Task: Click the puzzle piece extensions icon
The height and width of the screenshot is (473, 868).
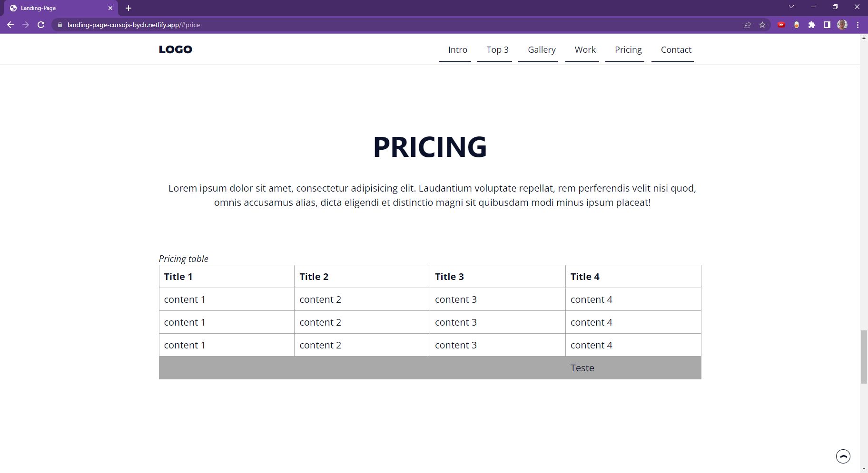Action: [x=812, y=25]
